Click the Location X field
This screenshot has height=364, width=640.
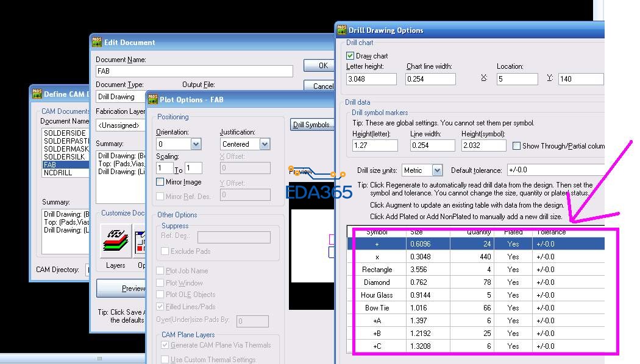coord(517,79)
